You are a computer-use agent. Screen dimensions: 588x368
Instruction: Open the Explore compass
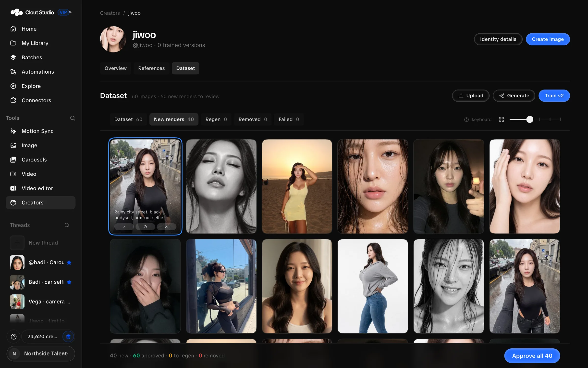point(40,86)
